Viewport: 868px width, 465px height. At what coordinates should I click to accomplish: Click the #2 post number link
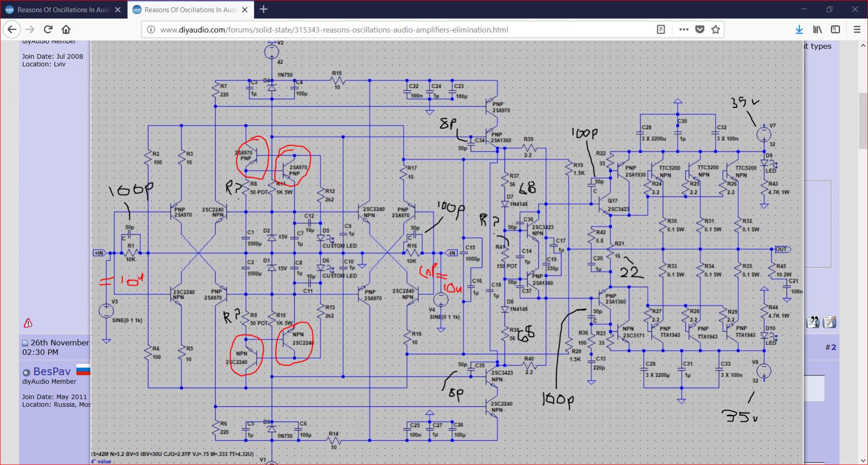click(830, 347)
